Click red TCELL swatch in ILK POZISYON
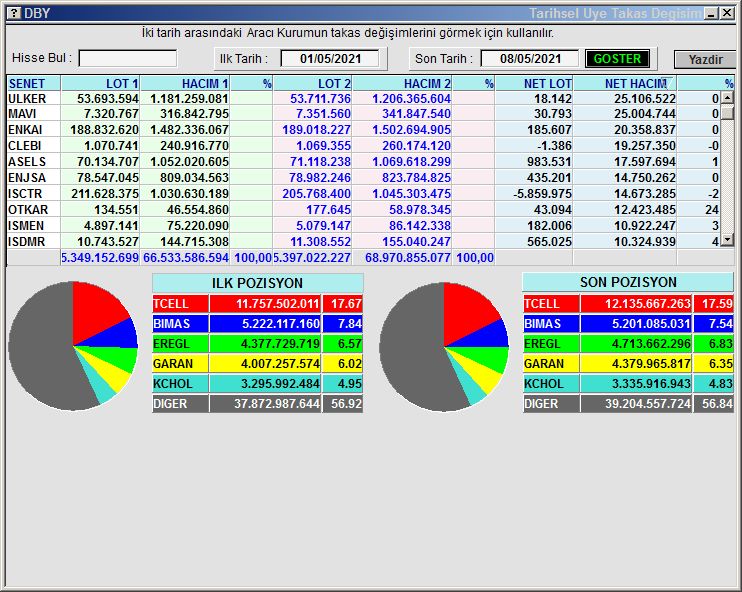 (180, 304)
